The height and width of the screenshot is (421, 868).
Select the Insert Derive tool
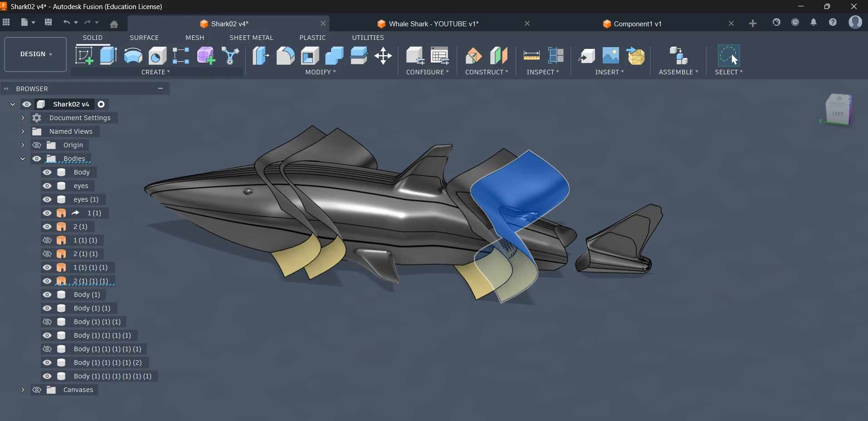[586, 56]
